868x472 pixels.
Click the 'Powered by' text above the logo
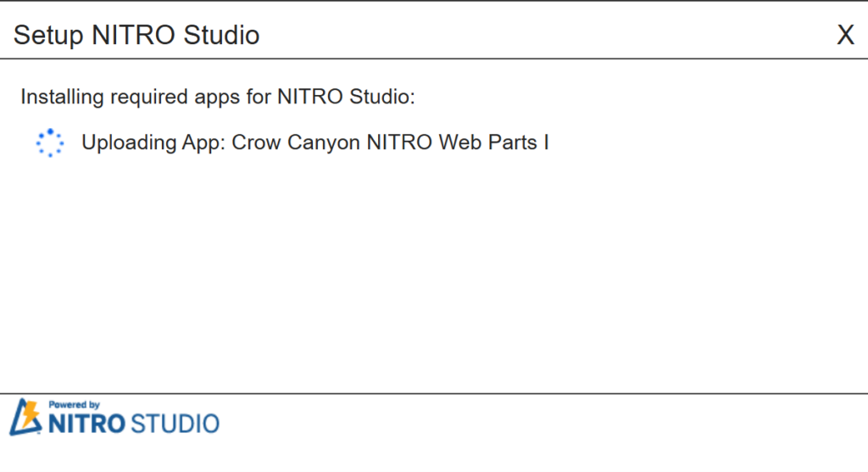coord(74,404)
